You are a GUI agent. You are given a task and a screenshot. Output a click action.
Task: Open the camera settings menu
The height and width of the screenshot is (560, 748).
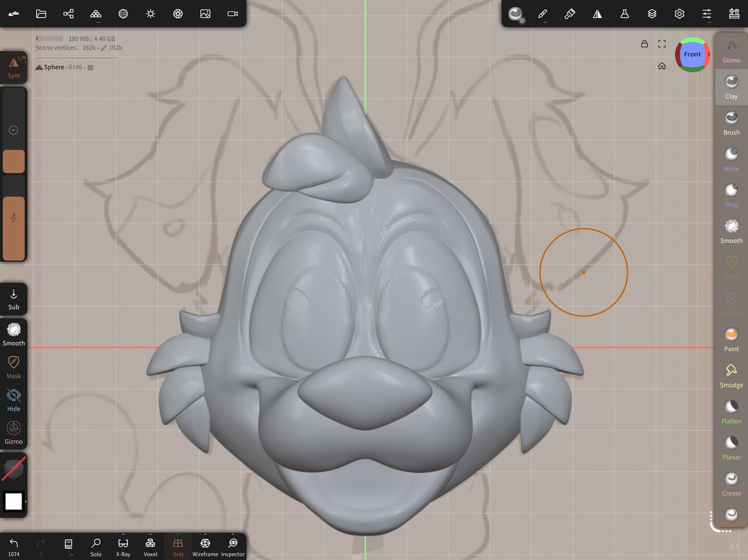(233, 13)
